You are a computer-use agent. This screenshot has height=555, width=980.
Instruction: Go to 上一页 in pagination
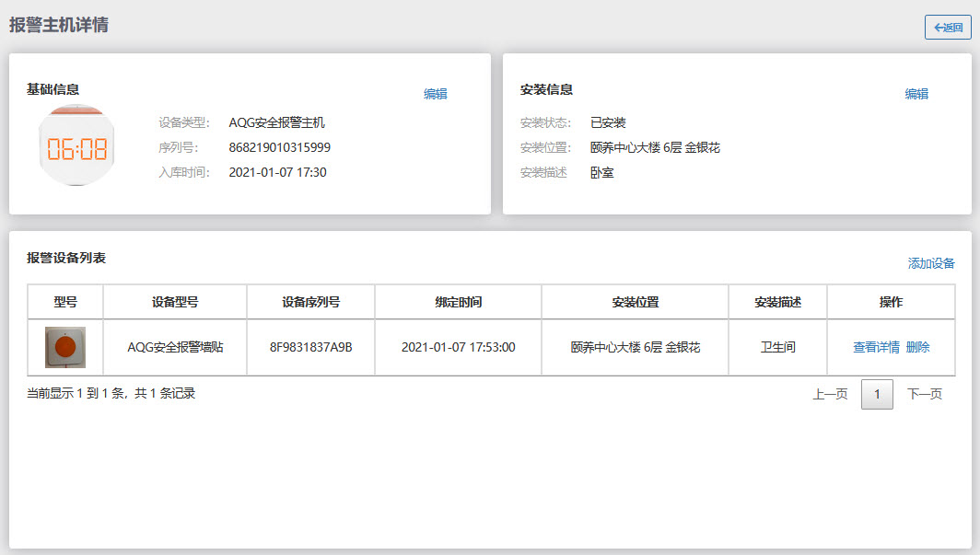pyautogui.click(x=830, y=394)
